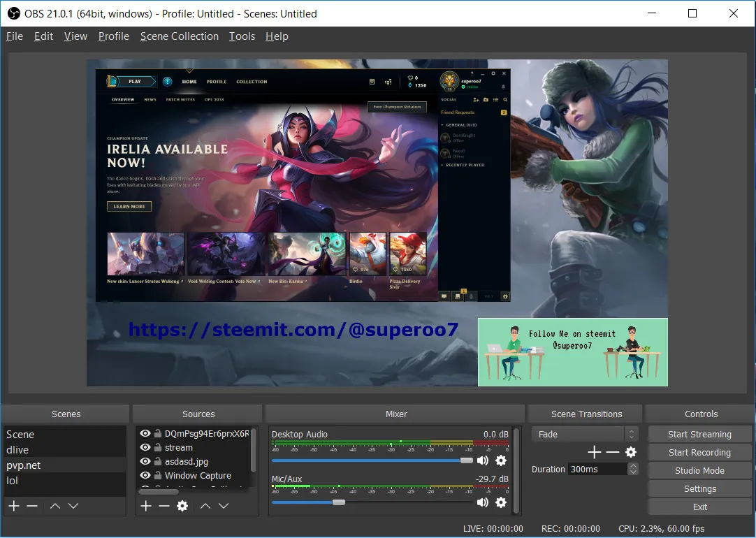This screenshot has width=756, height=538.
Task: Select the 'Window Capture' source row
Action: coord(194,475)
